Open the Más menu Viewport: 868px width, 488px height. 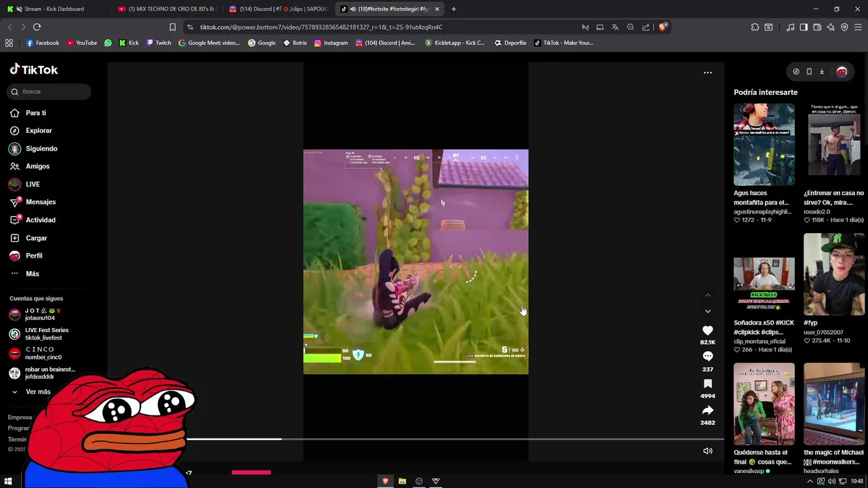(x=24, y=274)
